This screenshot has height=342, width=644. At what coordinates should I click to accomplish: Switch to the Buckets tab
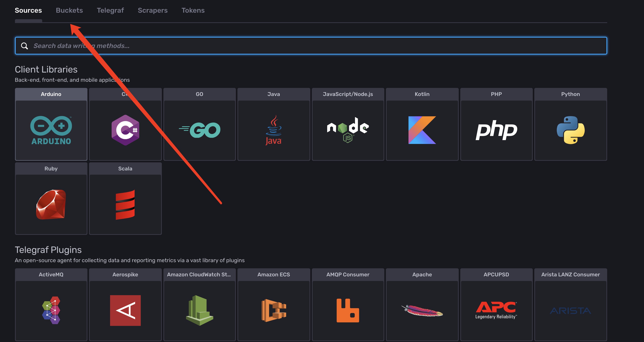point(69,10)
